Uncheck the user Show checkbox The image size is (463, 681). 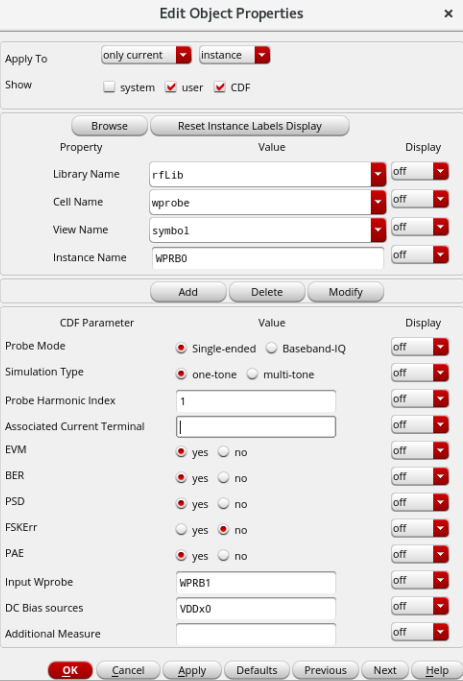coord(171,87)
